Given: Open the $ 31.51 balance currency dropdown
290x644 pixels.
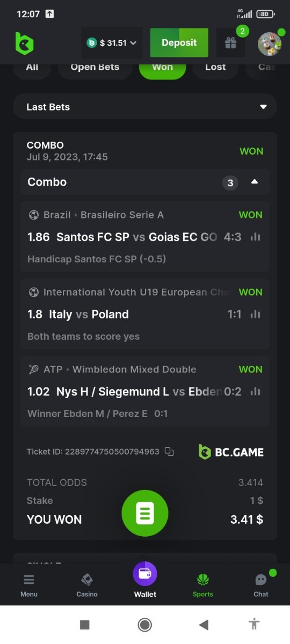Looking at the screenshot, I should (x=112, y=43).
